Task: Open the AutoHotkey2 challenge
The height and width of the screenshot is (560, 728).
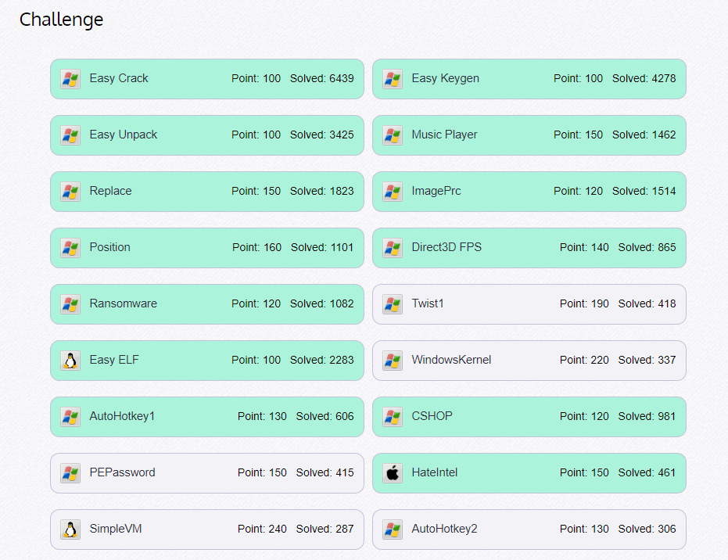Action: pyautogui.click(x=529, y=529)
